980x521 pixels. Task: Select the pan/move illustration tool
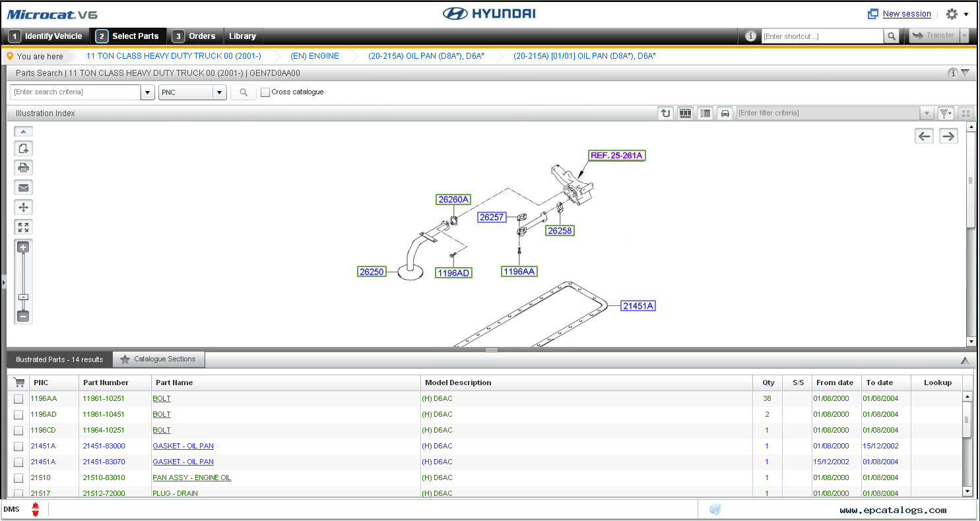[x=23, y=208]
